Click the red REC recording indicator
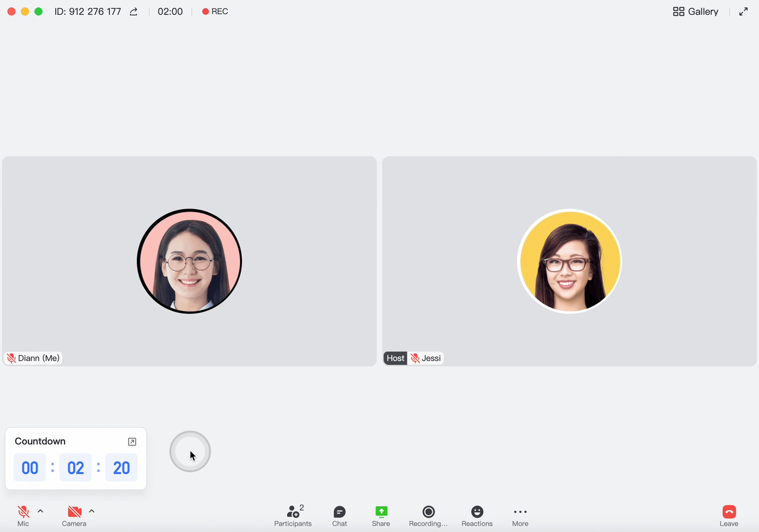 click(x=215, y=12)
